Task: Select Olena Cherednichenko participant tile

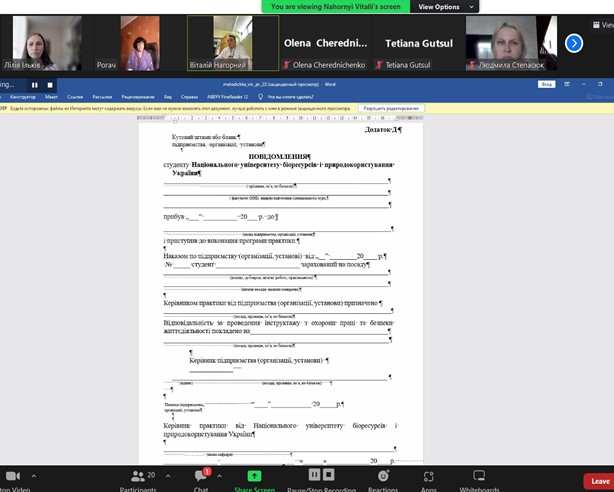Action: tap(326, 43)
